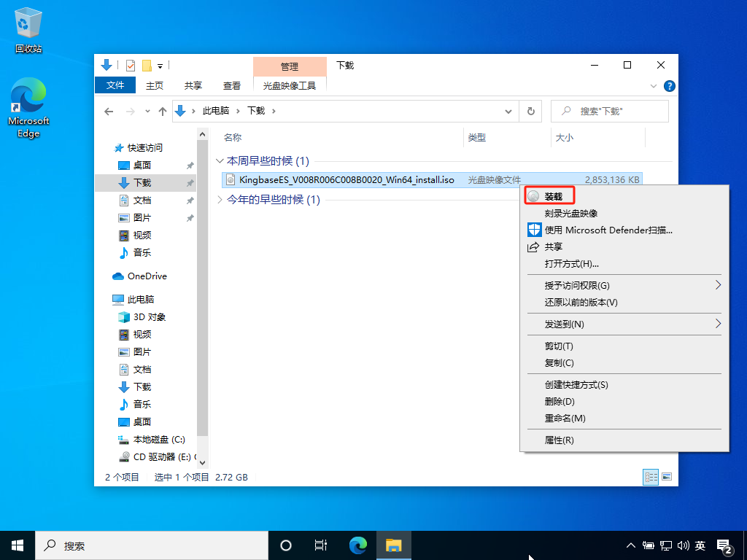Screen dimensions: 747x560
Task: Expand 授予访问权限(G) submenu arrow
Action: [x=718, y=285]
